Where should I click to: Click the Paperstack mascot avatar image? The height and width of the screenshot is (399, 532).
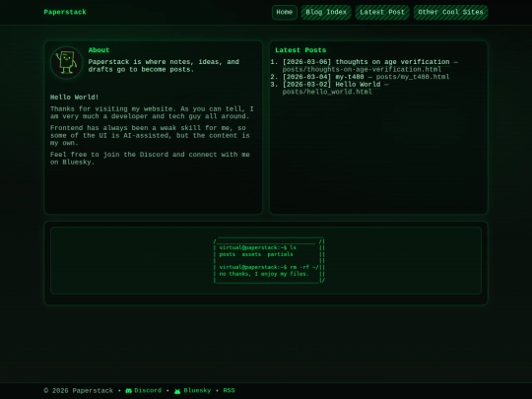(x=66, y=62)
